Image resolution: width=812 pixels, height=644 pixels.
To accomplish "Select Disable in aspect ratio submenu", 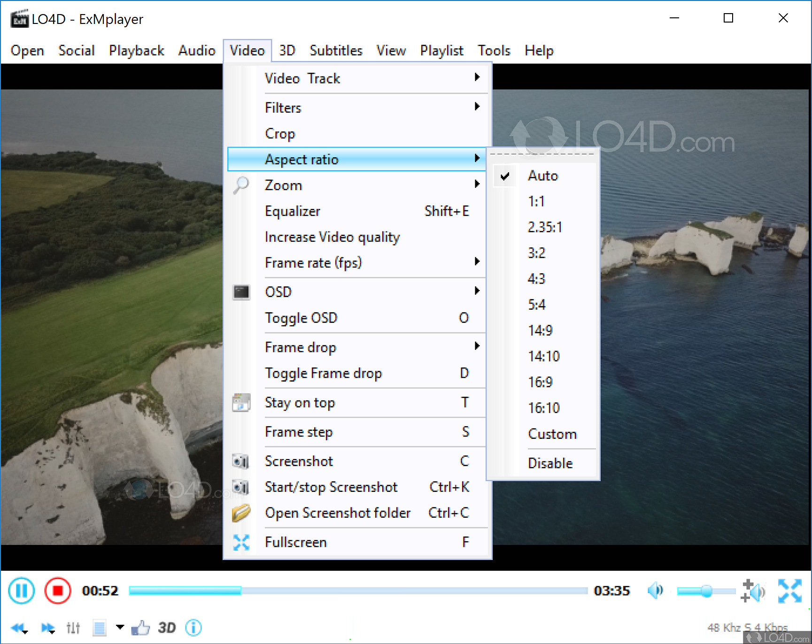I will coord(550,463).
